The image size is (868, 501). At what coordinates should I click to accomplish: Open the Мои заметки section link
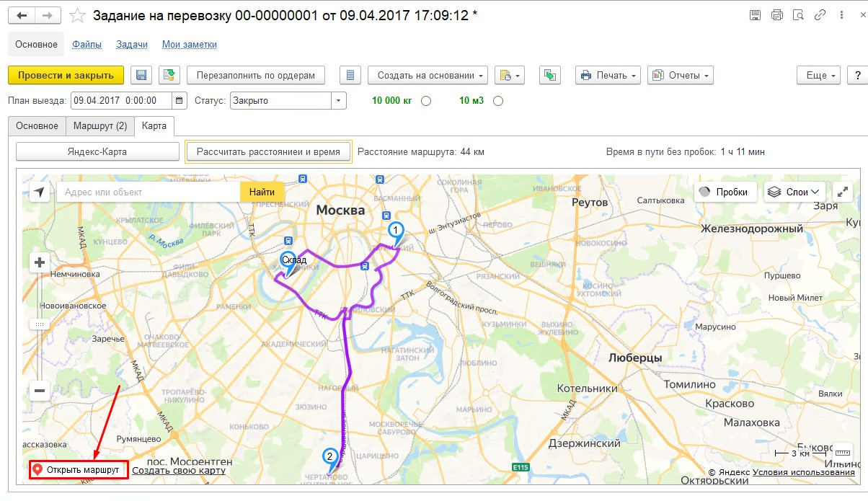190,44
